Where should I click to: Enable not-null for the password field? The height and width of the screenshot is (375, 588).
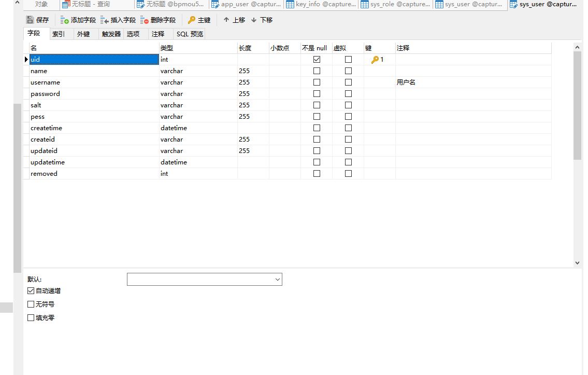(317, 93)
